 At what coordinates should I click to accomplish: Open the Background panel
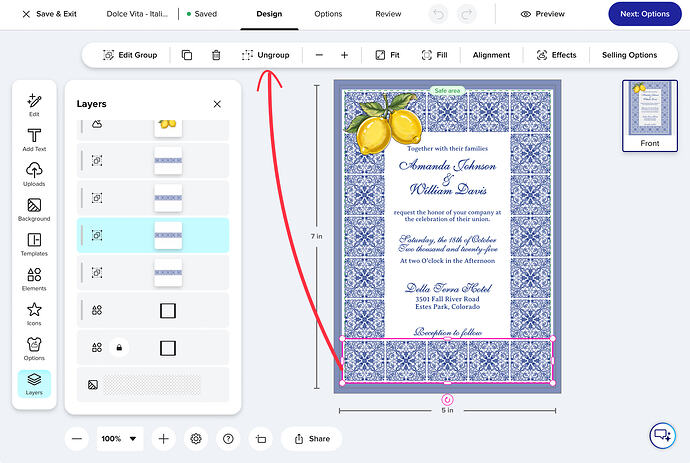[x=34, y=209]
